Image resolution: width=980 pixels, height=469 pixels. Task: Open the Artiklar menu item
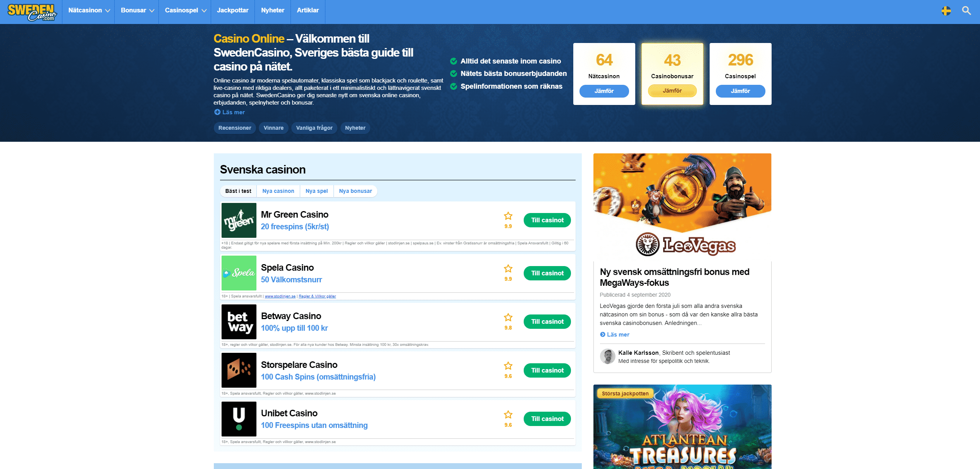point(308,10)
